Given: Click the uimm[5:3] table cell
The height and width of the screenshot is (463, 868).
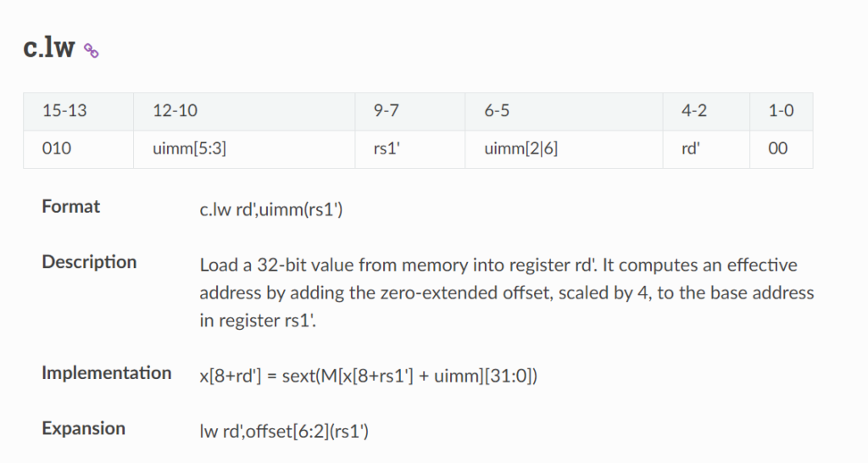Looking at the screenshot, I should click(x=244, y=149).
